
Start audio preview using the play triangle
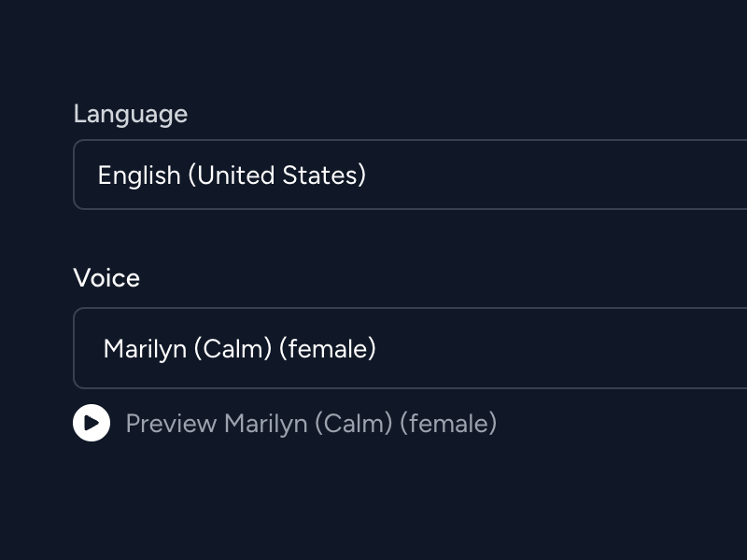[92, 423]
